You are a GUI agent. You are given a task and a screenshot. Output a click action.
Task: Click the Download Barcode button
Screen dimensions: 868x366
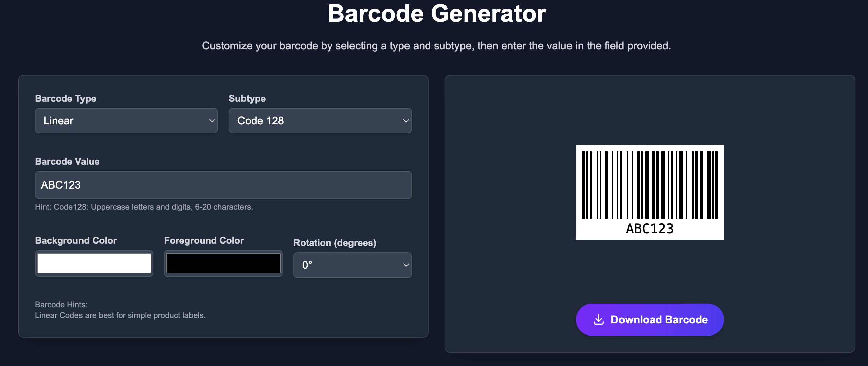649,319
